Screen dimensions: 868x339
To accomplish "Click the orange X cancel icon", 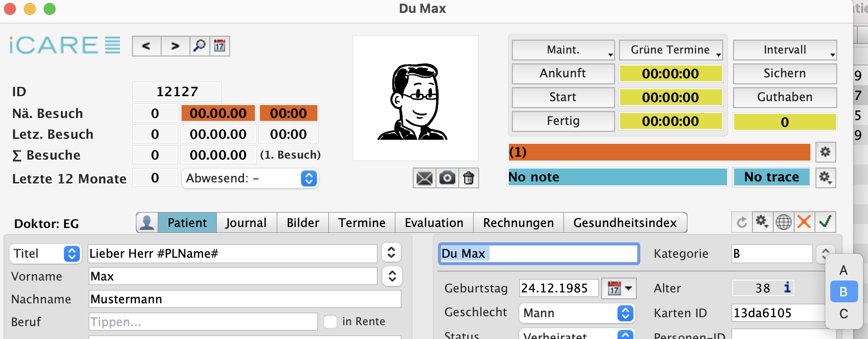I will (x=804, y=222).
